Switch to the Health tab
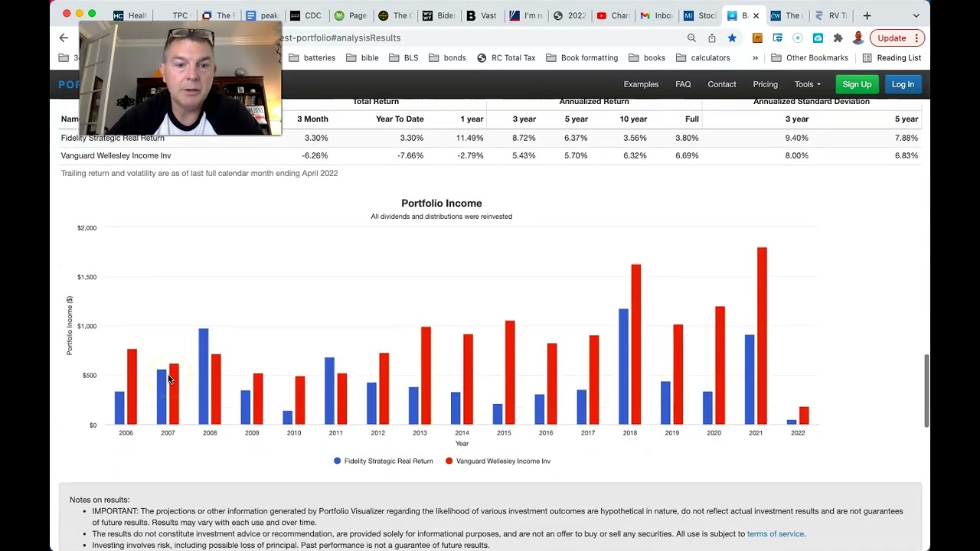The image size is (980, 551). click(130, 15)
